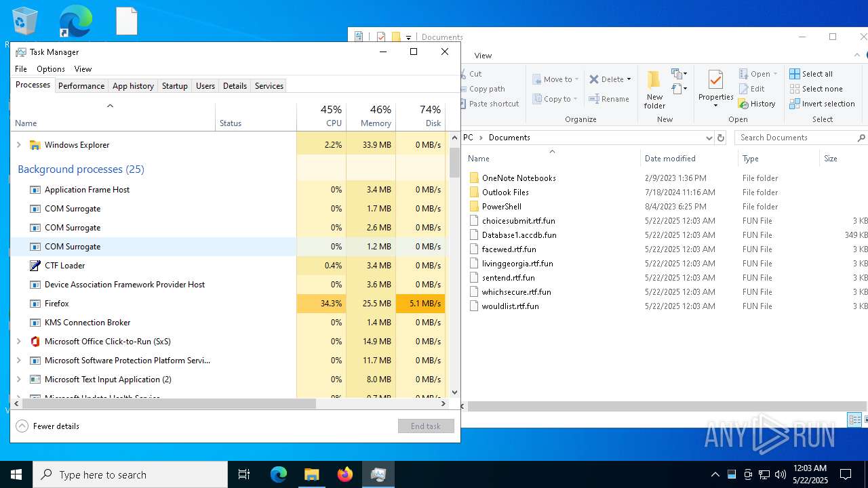
Task: Sort processes by Memory column
Action: coord(371,116)
